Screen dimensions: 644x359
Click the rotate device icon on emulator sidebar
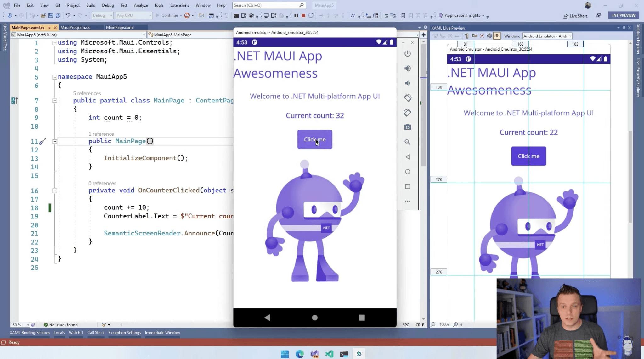click(x=407, y=98)
